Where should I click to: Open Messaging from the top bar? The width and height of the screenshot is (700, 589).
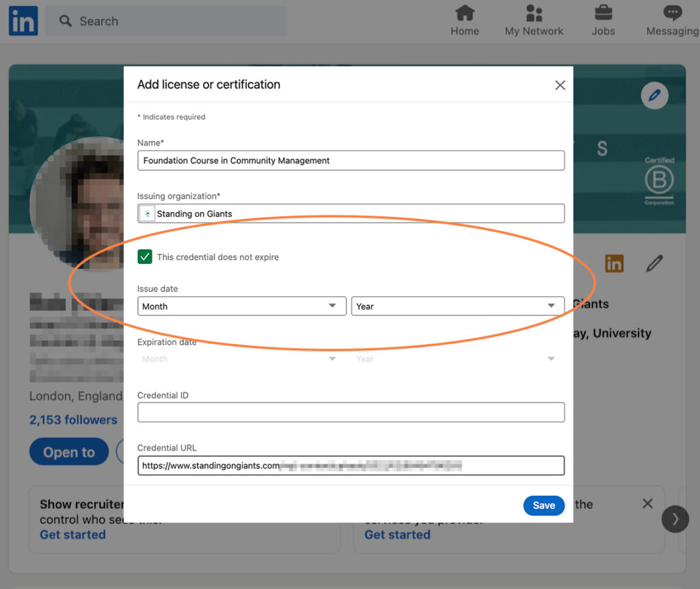(673, 21)
